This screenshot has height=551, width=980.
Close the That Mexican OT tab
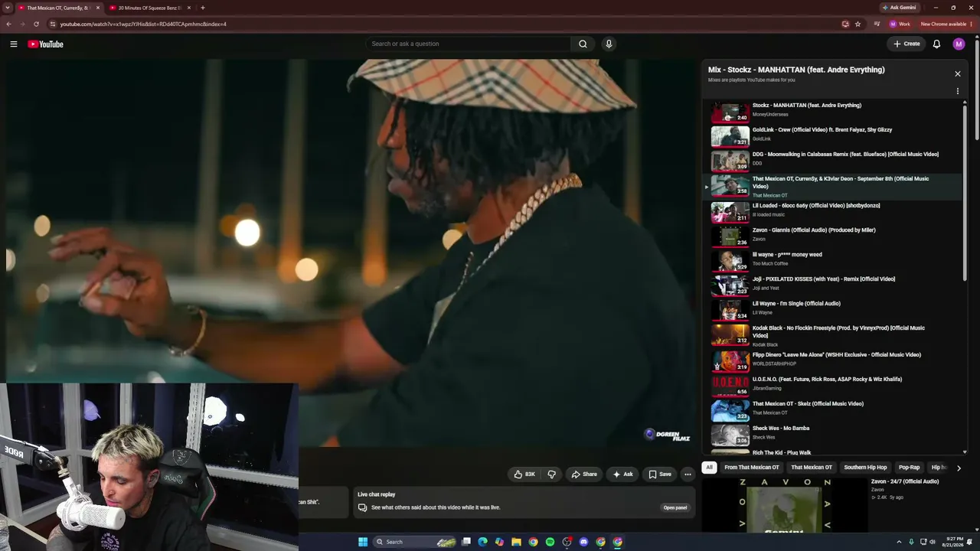97,8
